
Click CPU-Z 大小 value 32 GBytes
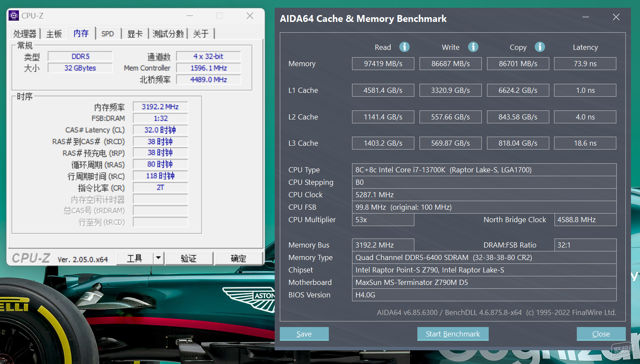pyautogui.click(x=80, y=68)
